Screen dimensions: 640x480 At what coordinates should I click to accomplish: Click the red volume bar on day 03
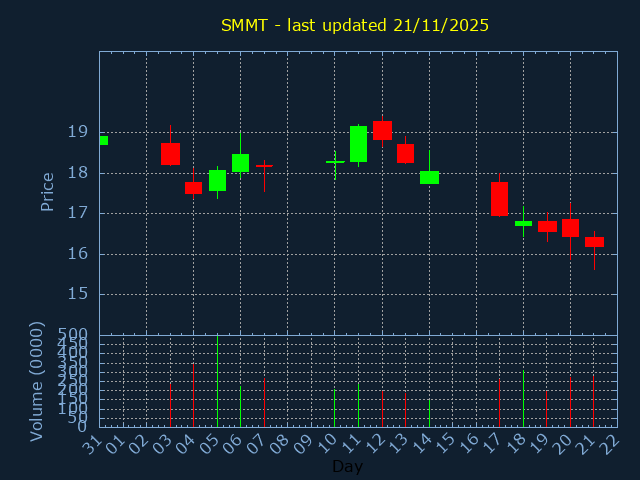tap(170, 405)
